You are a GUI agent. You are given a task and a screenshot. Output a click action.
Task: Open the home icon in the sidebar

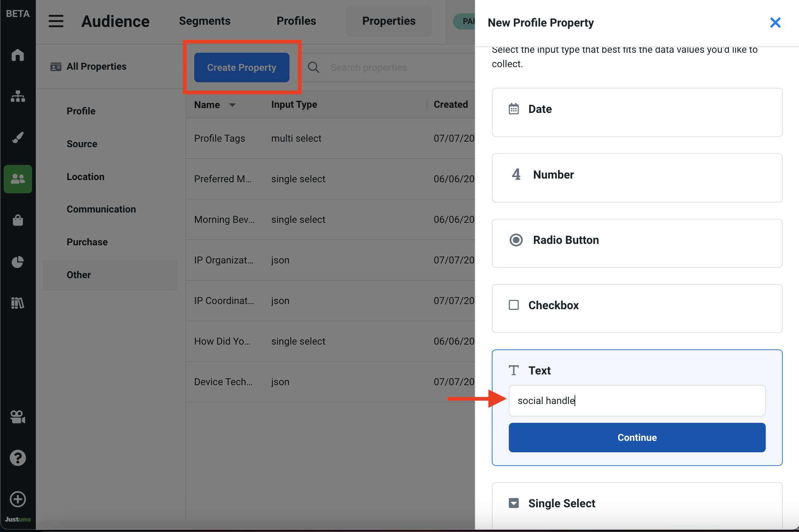coord(18,55)
